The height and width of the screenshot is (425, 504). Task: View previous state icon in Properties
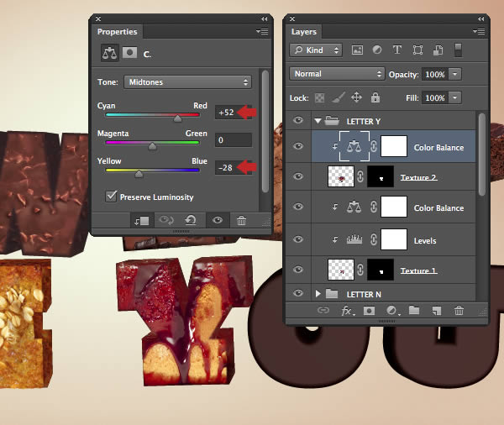166,220
